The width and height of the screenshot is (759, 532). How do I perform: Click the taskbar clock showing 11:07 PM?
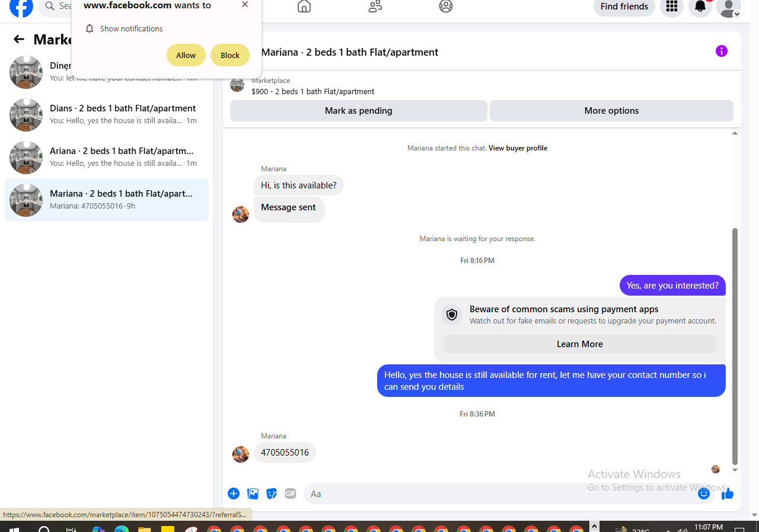tap(708, 527)
